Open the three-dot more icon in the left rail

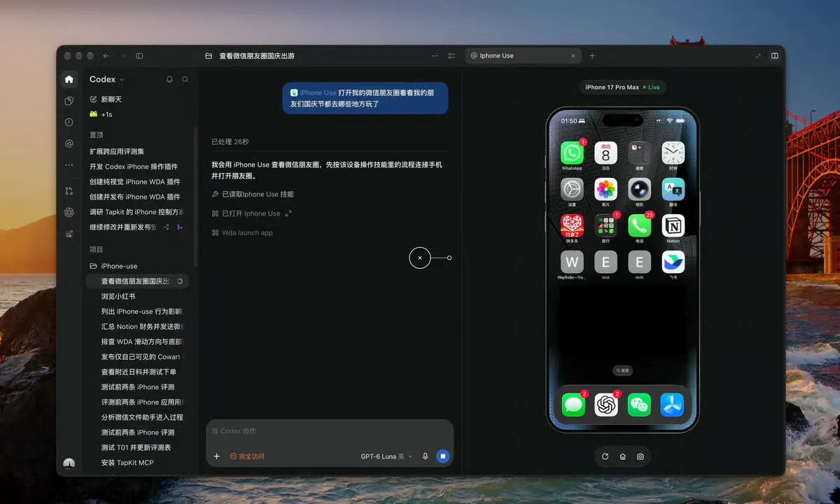69,165
